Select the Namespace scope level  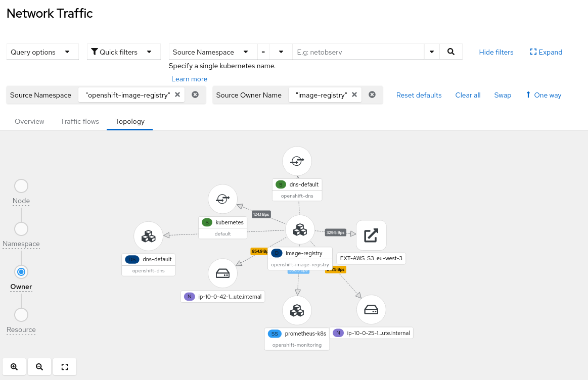click(x=21, y=229)
